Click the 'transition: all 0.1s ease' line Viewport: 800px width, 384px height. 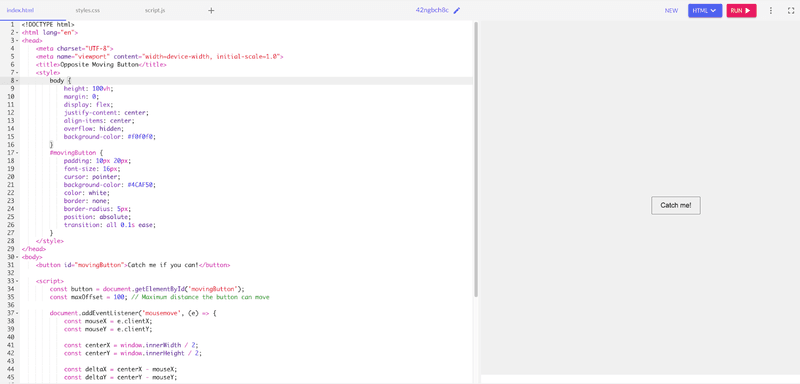[110, 225]
